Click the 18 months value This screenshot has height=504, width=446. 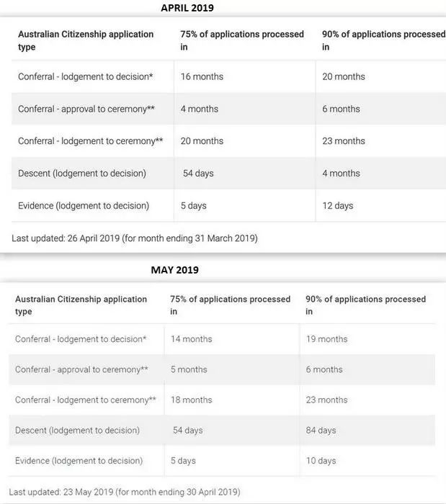(x=192, y=400)
